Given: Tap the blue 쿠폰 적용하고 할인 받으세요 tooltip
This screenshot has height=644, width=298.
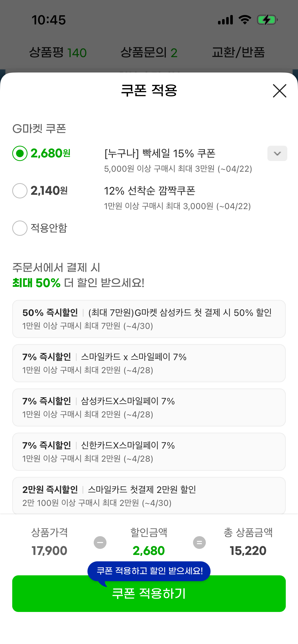Looking at the screenshot, I should pyautogui.click(x=149, y=571).
